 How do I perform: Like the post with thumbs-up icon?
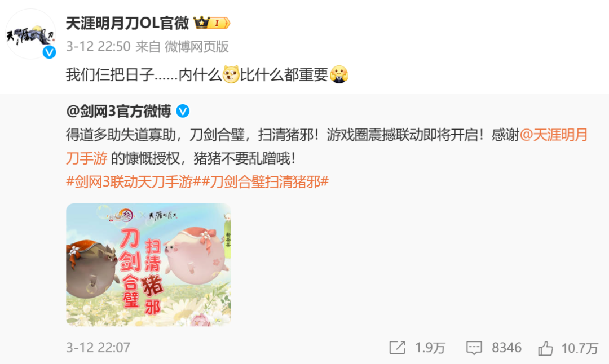546,348
